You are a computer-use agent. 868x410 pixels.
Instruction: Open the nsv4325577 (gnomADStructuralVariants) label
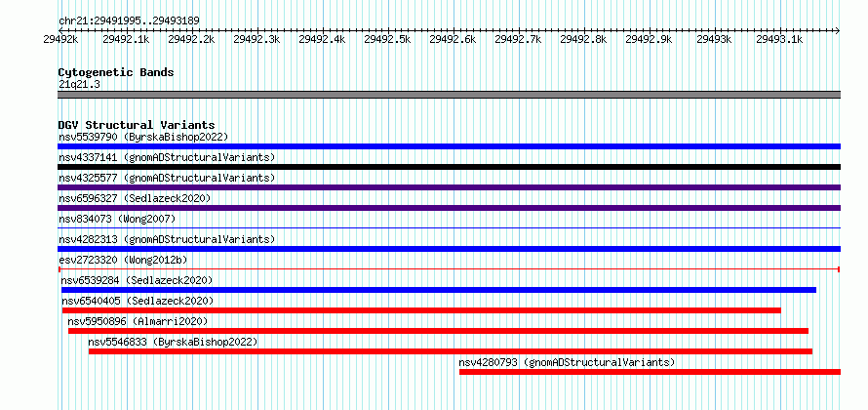click(167, 178)
